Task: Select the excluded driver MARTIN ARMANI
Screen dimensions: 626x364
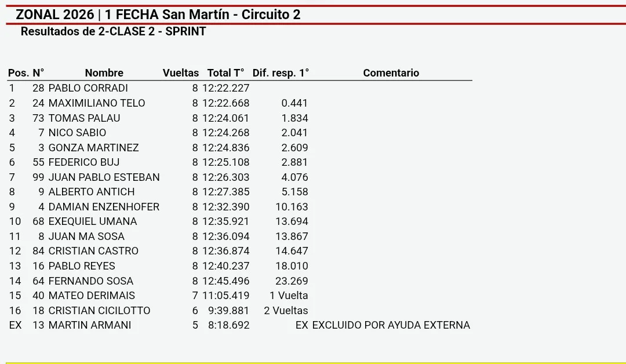Action: point(90,325)
